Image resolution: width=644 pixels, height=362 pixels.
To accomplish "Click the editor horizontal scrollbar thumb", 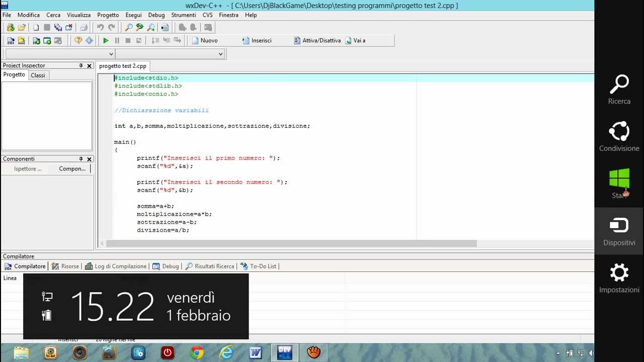I will 291,244.
